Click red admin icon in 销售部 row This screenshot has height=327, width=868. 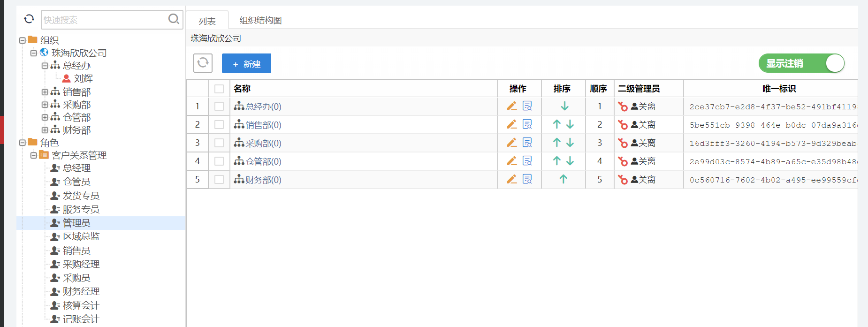pos(623,125)
